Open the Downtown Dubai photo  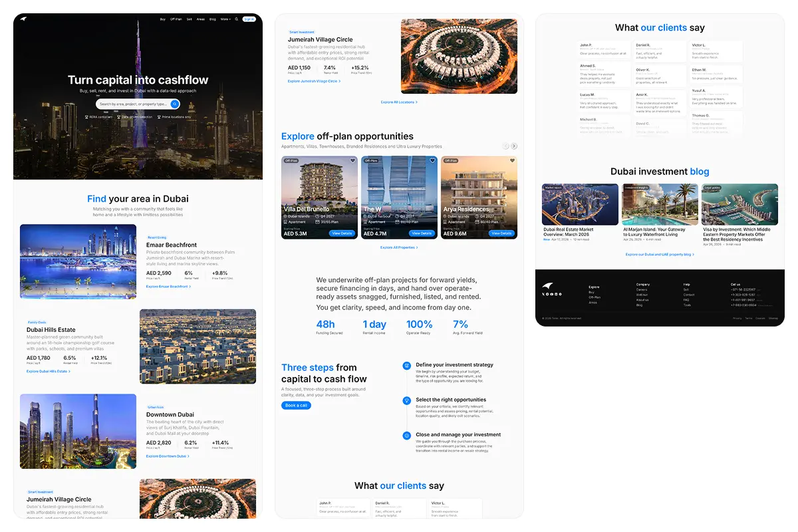[78, 431]
